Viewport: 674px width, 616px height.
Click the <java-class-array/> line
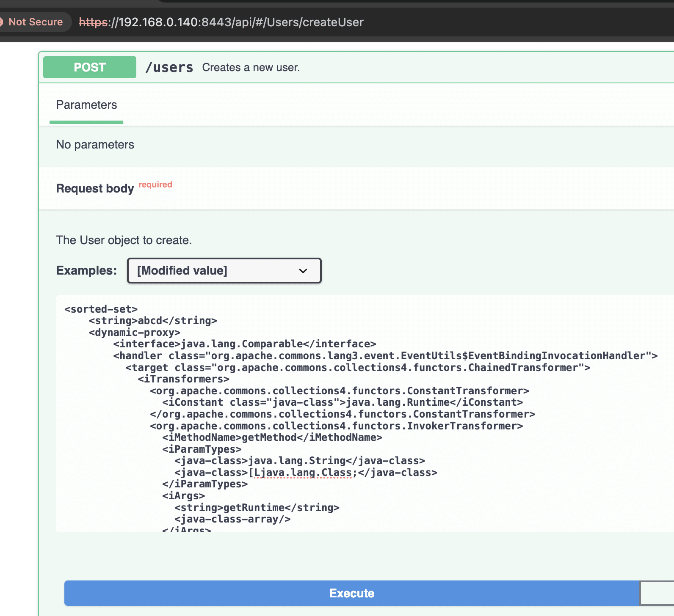(232, 519)
